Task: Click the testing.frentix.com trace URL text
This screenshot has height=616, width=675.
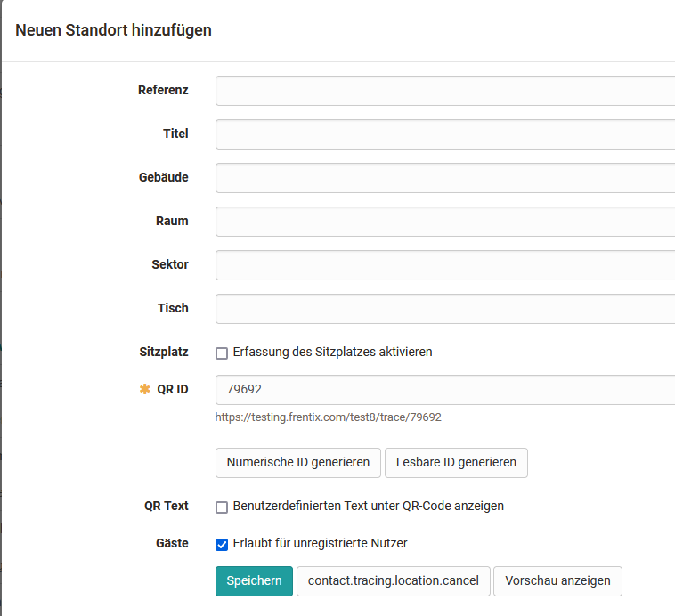Action: [328, 417]
